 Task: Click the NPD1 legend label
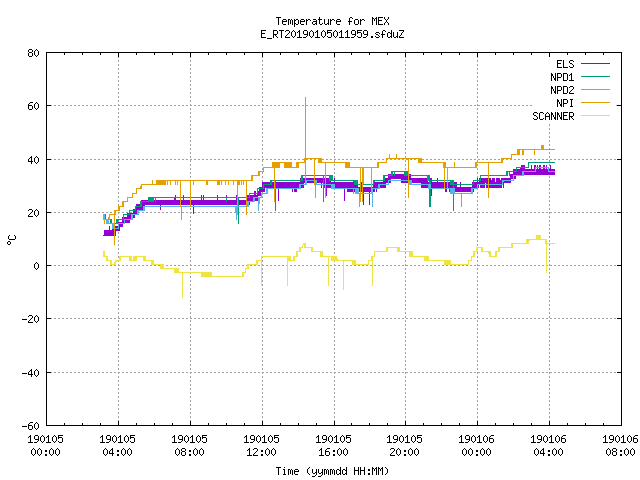(562, 77)
